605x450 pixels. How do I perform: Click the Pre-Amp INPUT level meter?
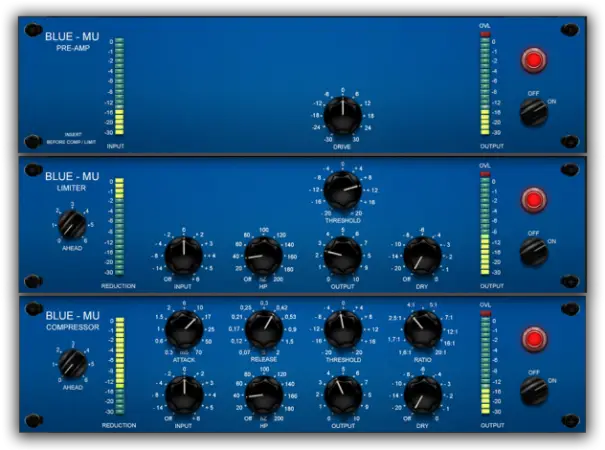(119, 87)
